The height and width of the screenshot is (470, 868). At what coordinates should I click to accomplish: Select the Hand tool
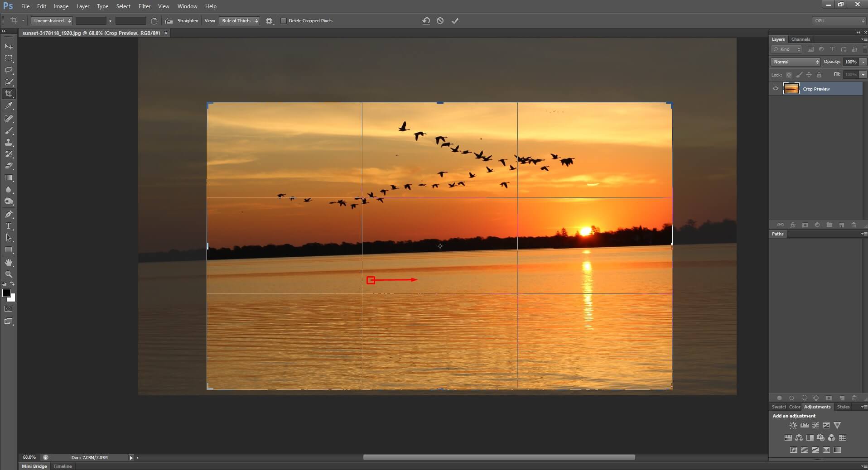pyautogui.click(x=9, y=263)
